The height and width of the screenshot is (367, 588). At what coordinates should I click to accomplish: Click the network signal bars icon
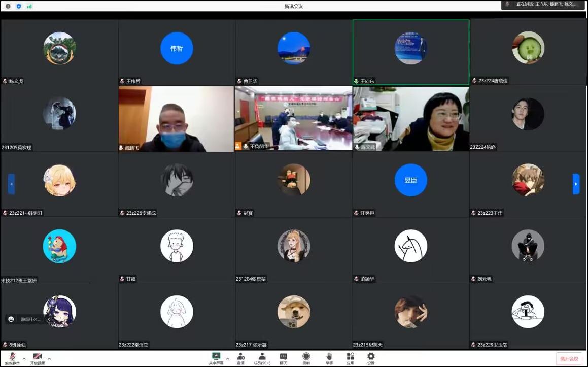(29, 6)
